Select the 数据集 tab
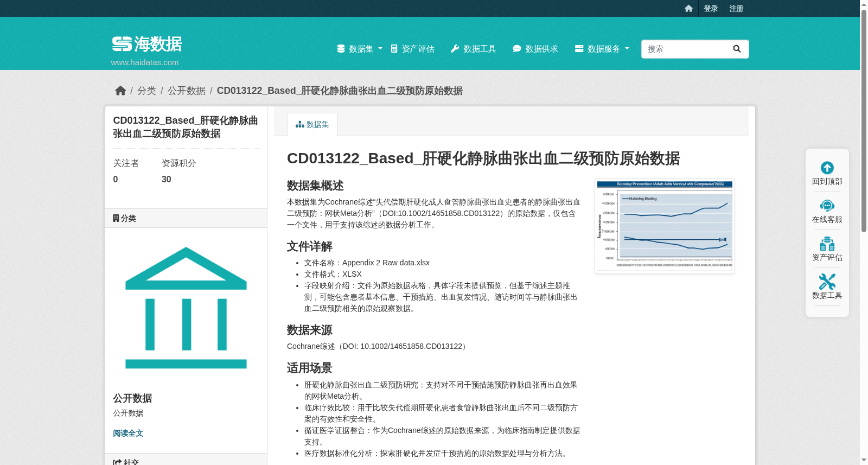 click(312, 124)
